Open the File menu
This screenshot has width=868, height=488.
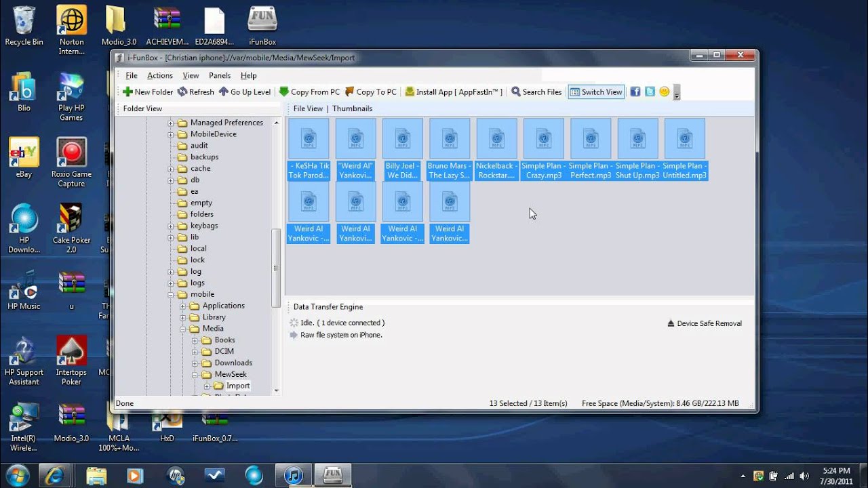(x=132, y=75)
